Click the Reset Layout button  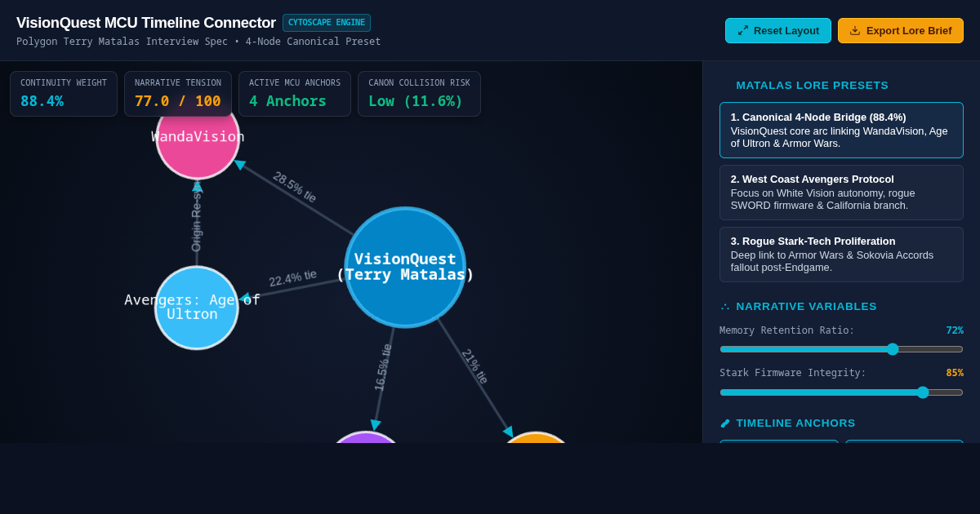click(777, 30)
